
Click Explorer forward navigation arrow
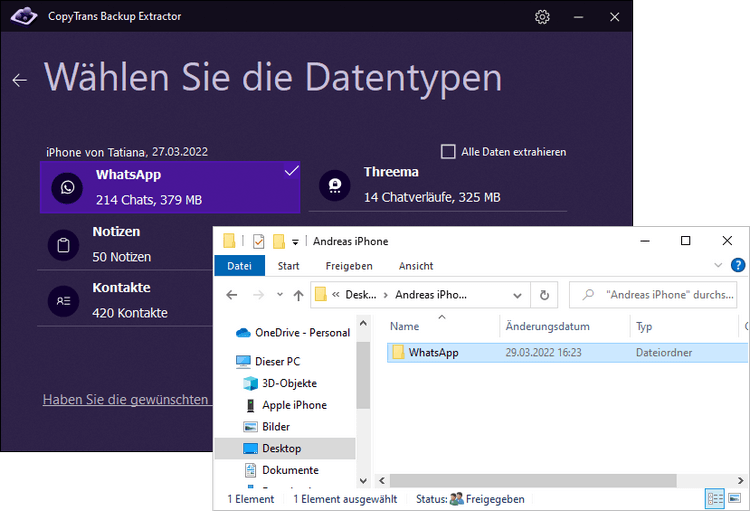(258, 295)
